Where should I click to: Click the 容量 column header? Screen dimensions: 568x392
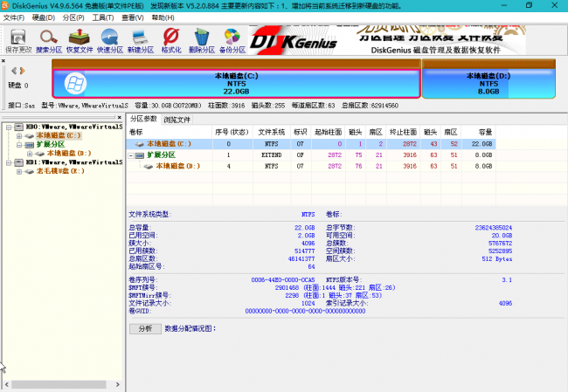tap(479, 132)
